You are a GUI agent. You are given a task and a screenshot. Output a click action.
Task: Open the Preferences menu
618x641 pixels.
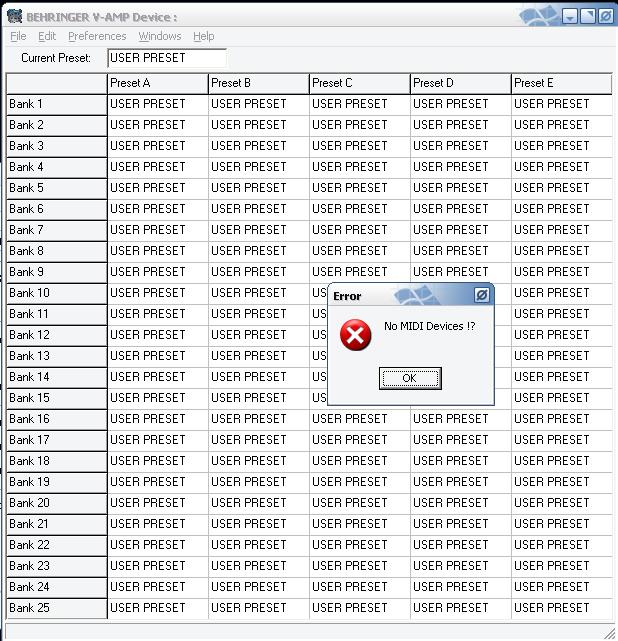coord(97,36)
